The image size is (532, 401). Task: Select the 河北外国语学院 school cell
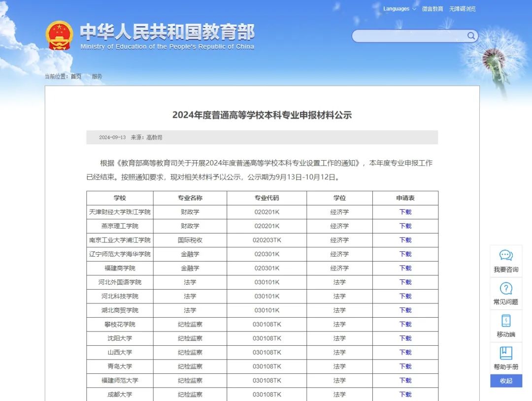click(120, 282)
